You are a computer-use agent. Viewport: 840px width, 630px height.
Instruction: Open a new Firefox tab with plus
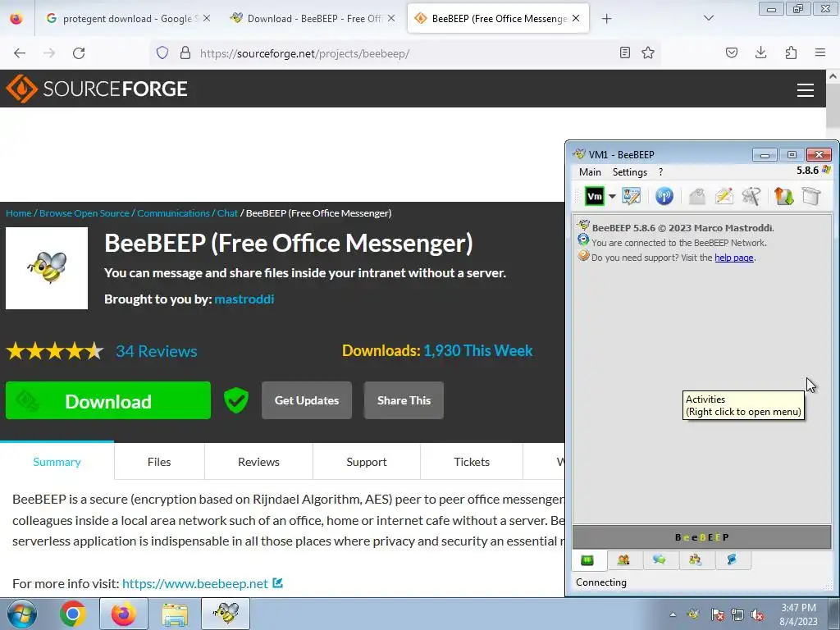pyautogui.click(x=606, y=19)
